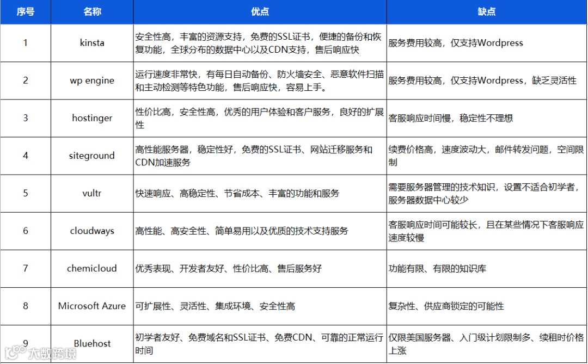
Task: Select the kinsta name cell
Action: pyautogui.click(x=91, y=42)
